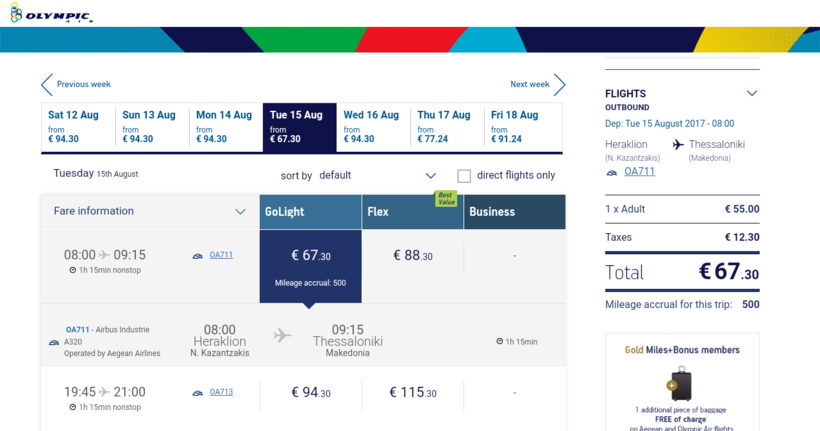Select the Fri 18 Aug date tab

[522, 127]
